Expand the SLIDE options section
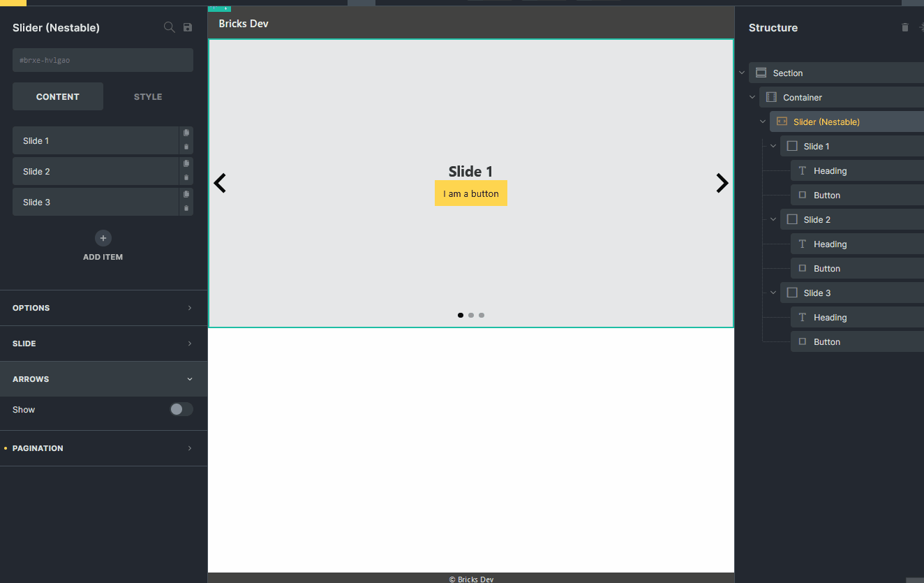924x583 pixels. [103, 343]
